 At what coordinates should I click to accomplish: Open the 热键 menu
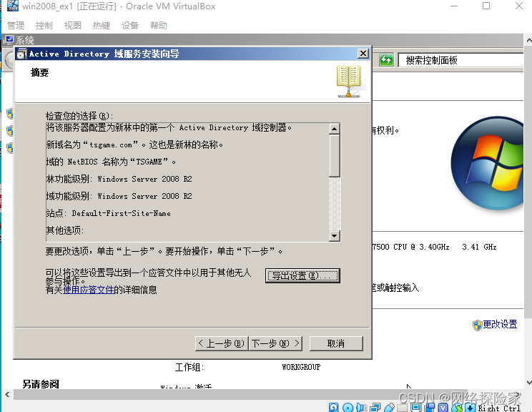coord(102,26)
